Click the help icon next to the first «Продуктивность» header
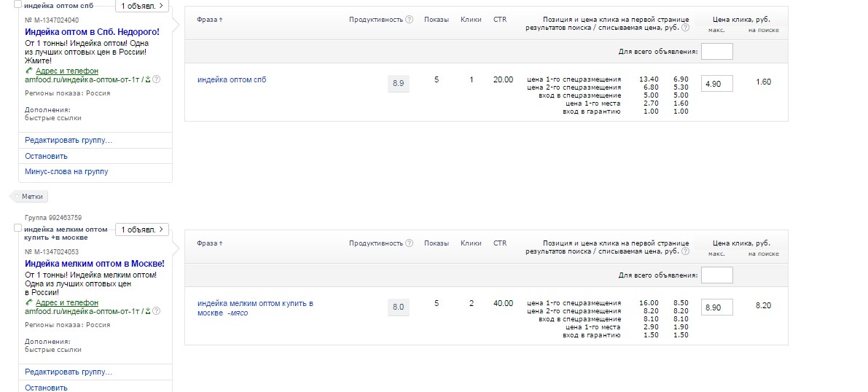This screenshot has width=868, height=392. [409, 20]
